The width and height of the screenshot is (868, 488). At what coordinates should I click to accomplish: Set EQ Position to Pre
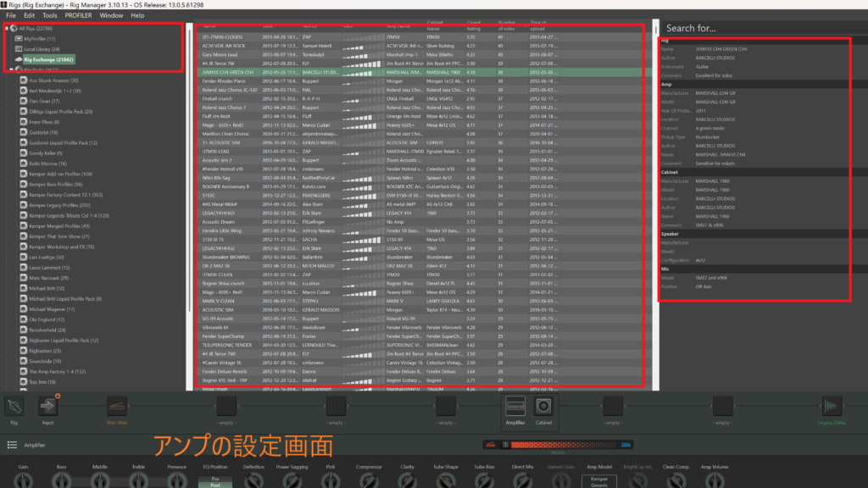coord(214,479)
